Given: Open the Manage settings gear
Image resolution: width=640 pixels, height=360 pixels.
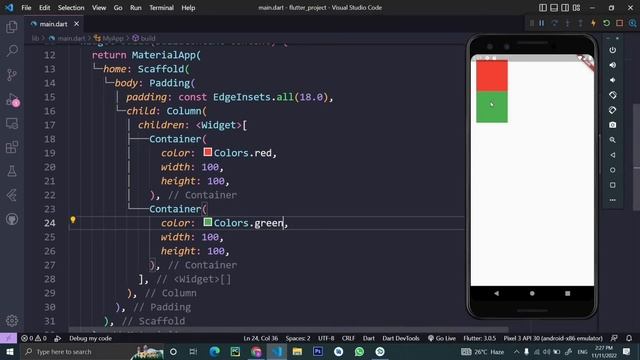Looking at the screenshot, I should pyautogui.click(x=12, y=321).
